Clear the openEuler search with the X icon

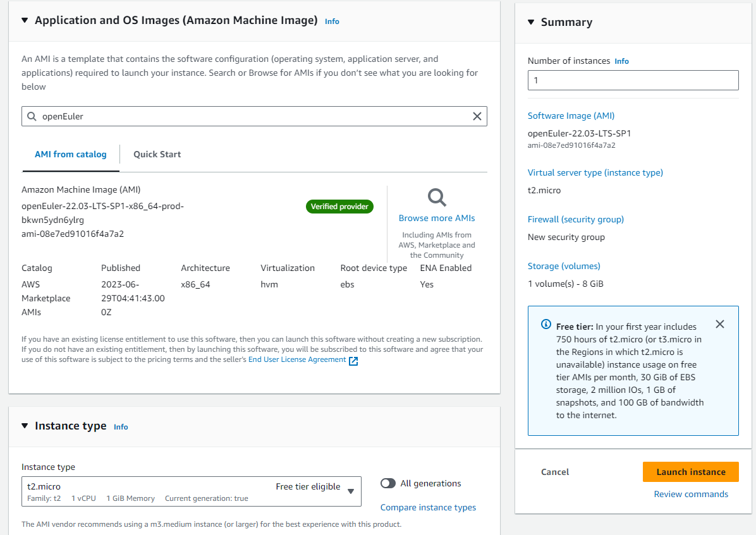(x=477, y=116)
